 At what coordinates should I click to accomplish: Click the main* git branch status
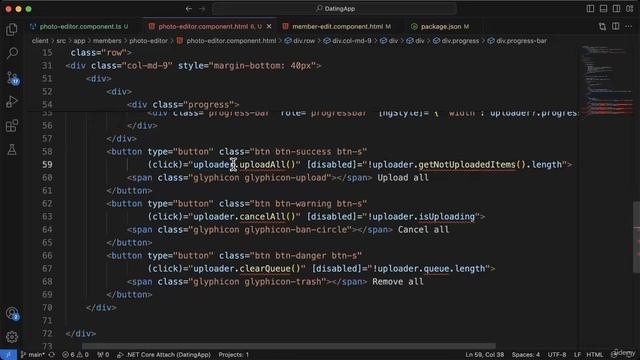[x=32, y=355]
